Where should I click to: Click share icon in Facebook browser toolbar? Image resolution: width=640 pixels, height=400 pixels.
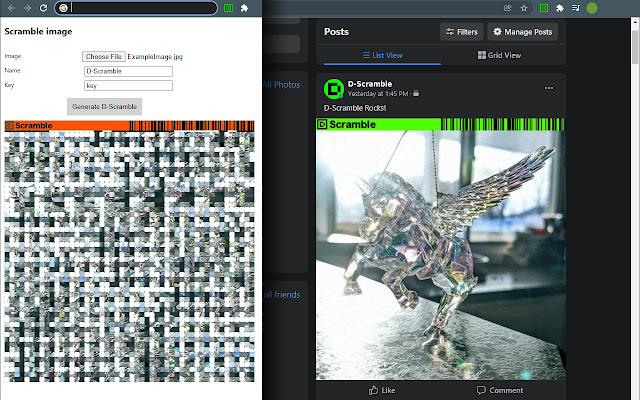(x=507, y=8)
